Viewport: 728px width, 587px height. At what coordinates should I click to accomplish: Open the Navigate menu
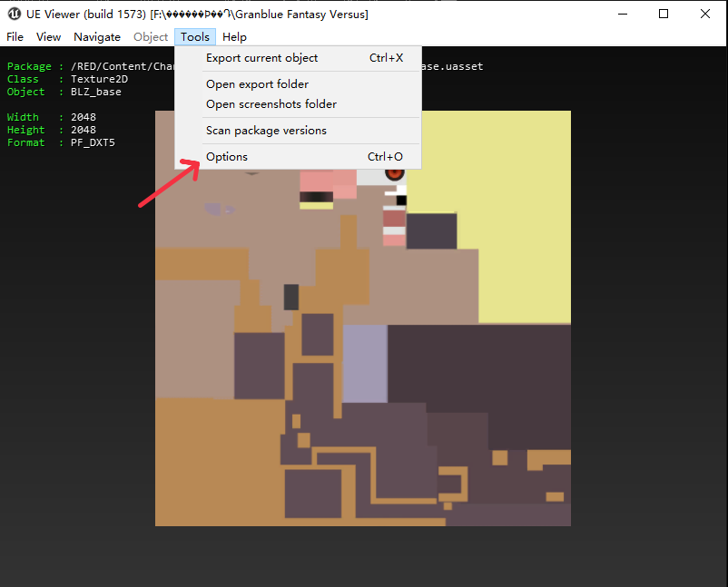coord(97,36)
